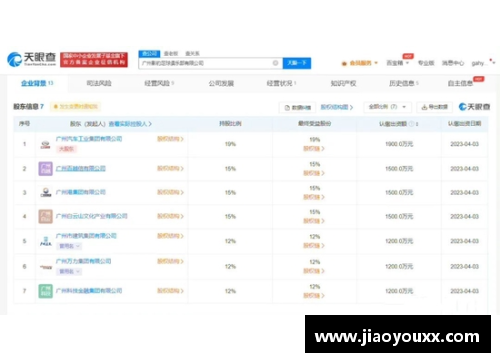500x362 pixels.
Task: Open the gahy user account menu
Action: 483,63
